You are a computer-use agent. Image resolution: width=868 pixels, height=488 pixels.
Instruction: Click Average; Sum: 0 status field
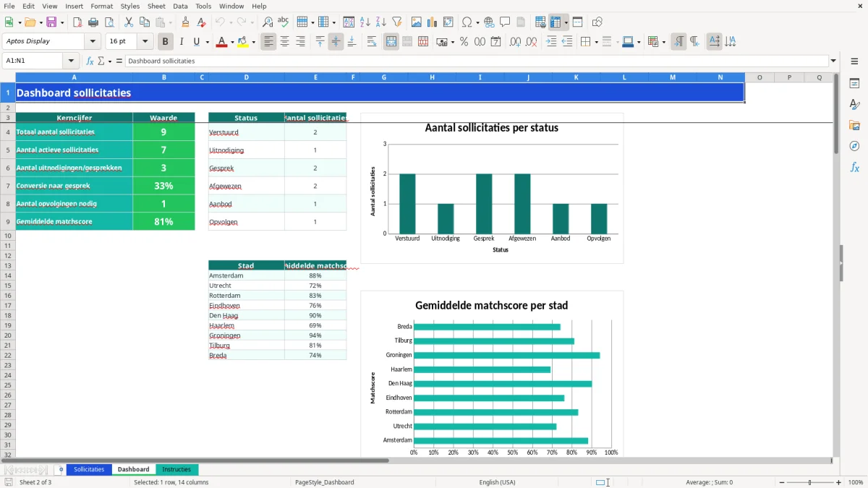click(x=710, y=482)
